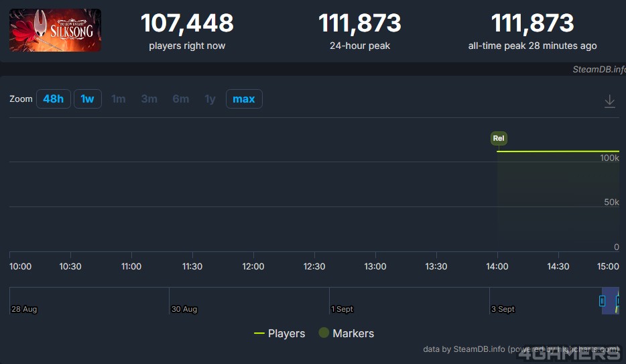Select the 1m zoom range
This screenshot has height=364, width=626.
tap(118, 99)
